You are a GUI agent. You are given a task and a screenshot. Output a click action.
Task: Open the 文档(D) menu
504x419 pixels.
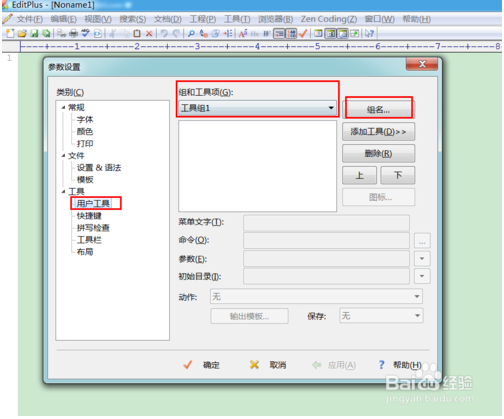(168, 19)
